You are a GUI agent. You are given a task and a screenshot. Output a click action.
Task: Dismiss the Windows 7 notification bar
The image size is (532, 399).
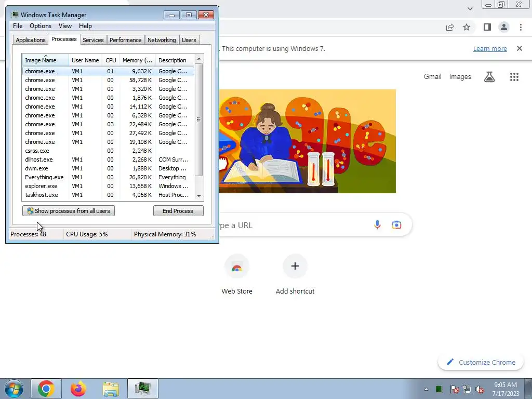[519, 48]
